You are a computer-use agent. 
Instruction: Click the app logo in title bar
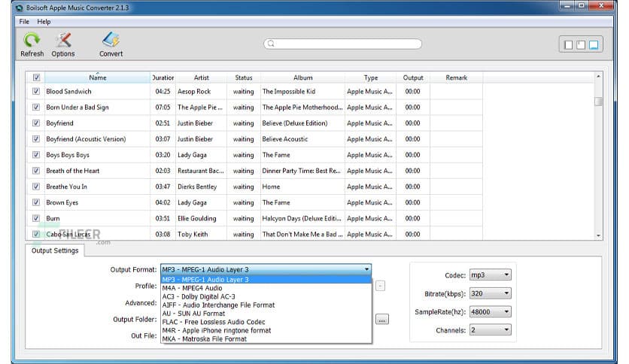pyautogui.click(x=19, y=8)
